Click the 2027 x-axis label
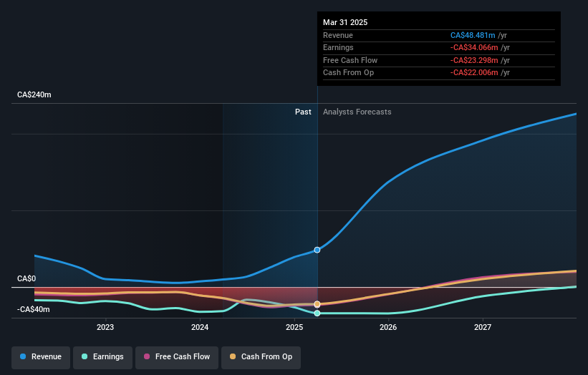Viewport: 588px width, 375px height. 483,327
